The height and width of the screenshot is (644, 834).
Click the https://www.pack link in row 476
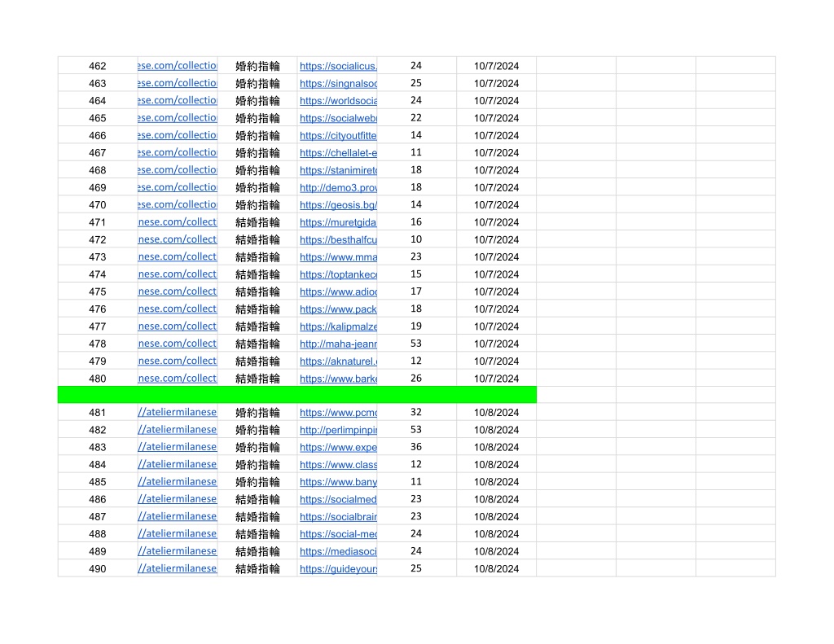pos(338,309)
